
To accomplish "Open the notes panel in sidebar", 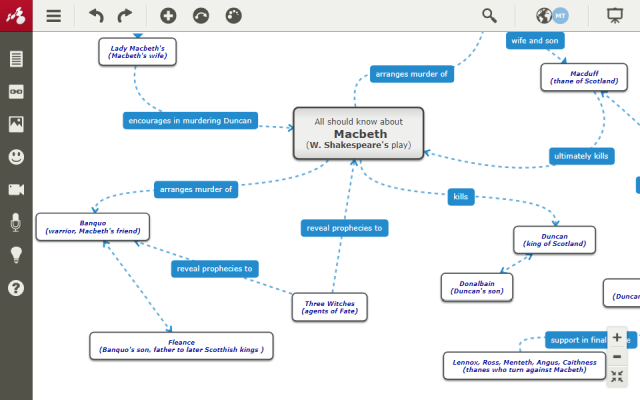I will [16, 59].
